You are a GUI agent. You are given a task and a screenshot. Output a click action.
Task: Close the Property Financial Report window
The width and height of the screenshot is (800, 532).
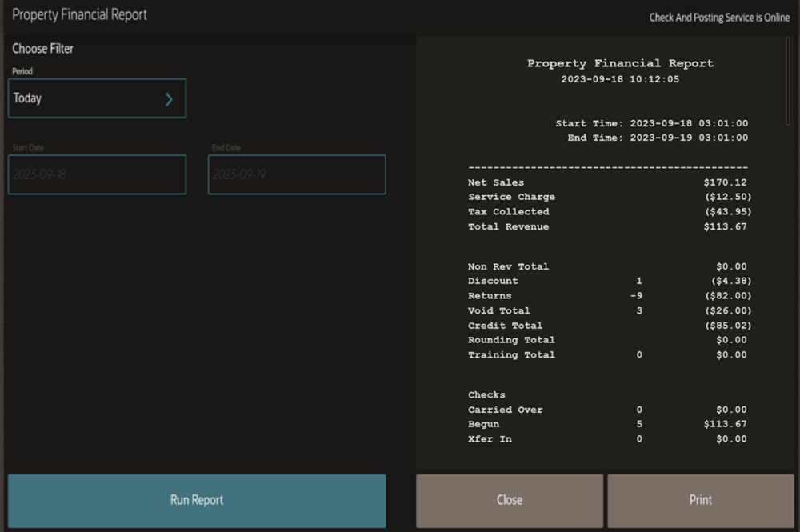[x=509, y=500]
